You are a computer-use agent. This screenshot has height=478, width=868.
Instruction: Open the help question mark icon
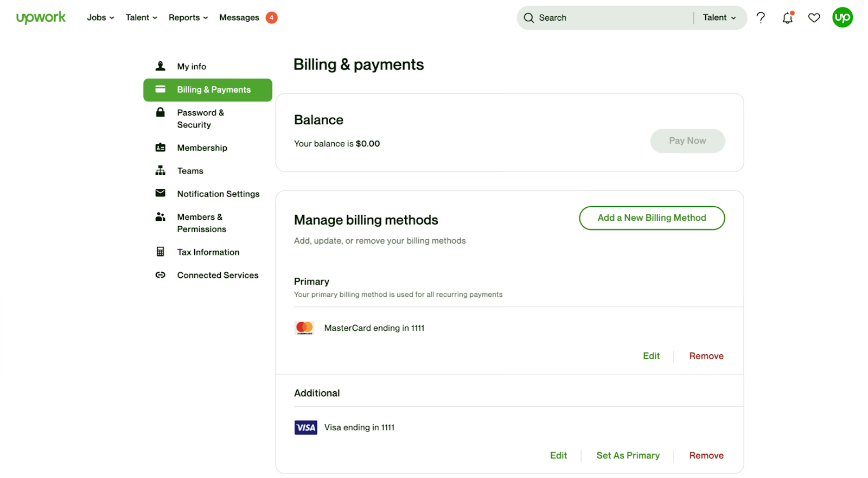click(x=761, y=18)
